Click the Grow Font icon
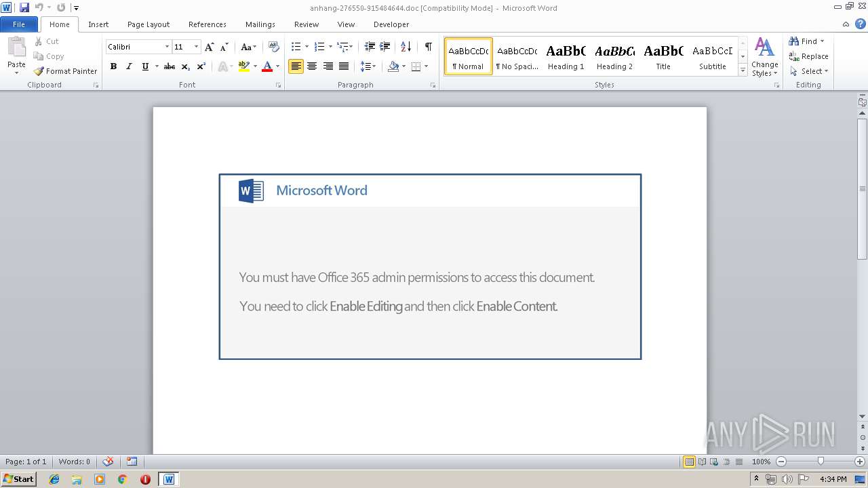Image resolution: width=868 pixels, height=488 pixels. pyautogui.click(x=210, y=47)
